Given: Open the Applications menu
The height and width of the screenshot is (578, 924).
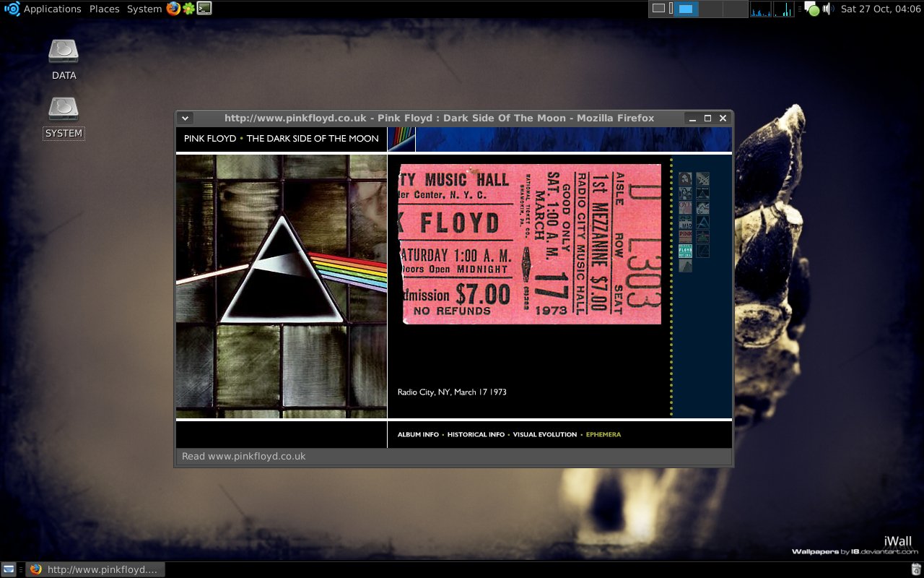Looking at the screenshot, I should point(52,9).
